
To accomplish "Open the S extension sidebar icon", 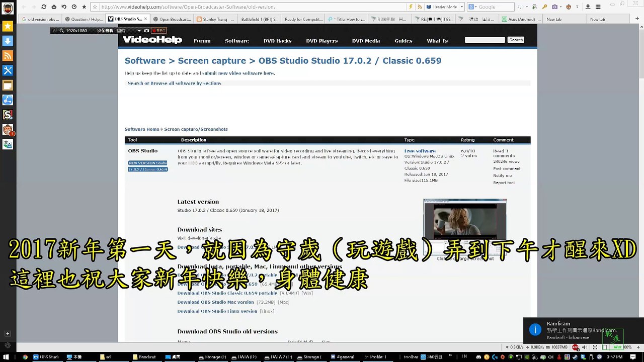I will click(8, 115).
